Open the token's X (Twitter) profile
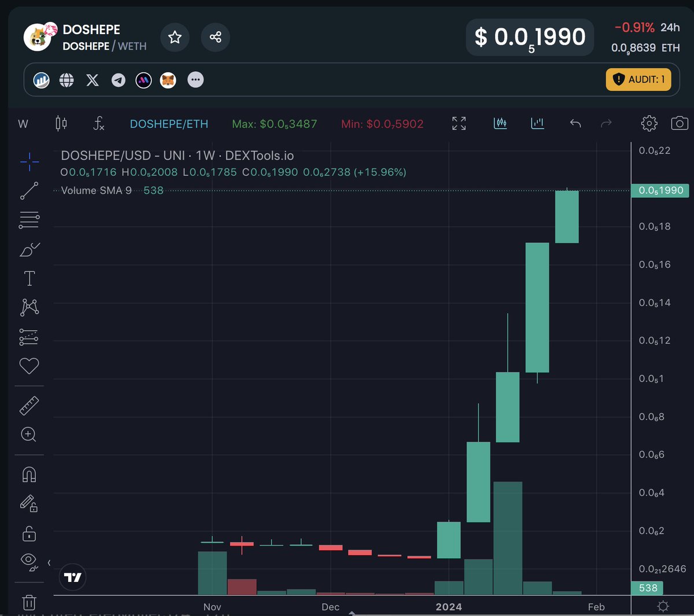Image resolution: width=694 pixels, height=616 pixels. pos(93,80)
